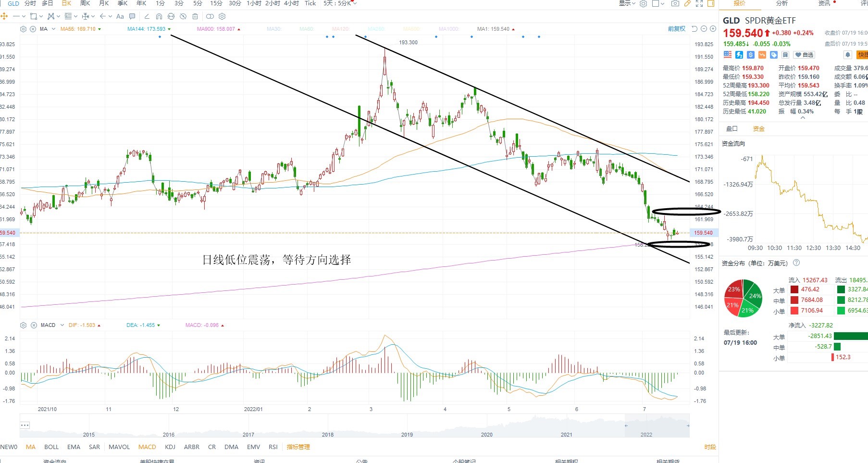Image resolution: width=868 pixels, height=463 pixels.
Task: Zoom in the chart with plus icon
Action: click(713, 29)
